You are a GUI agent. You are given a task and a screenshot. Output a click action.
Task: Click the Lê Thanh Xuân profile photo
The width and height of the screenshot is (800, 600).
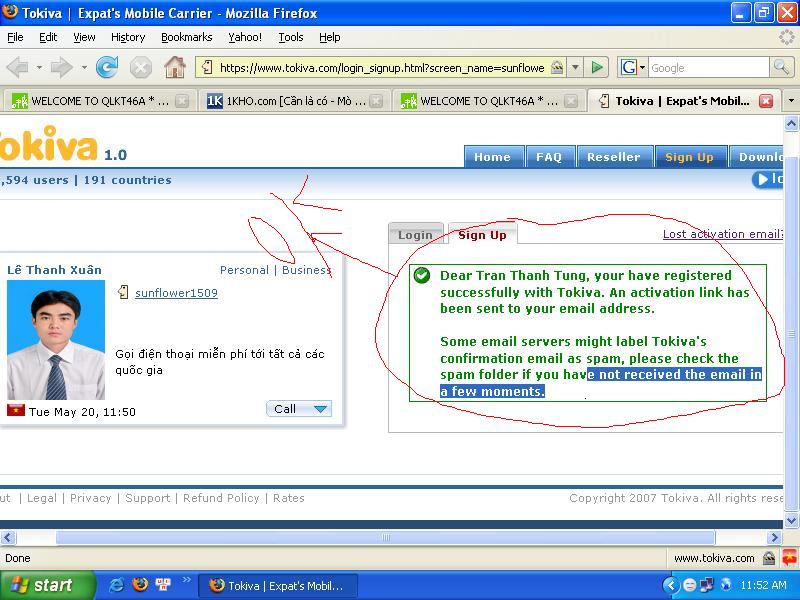click(56, 340)
